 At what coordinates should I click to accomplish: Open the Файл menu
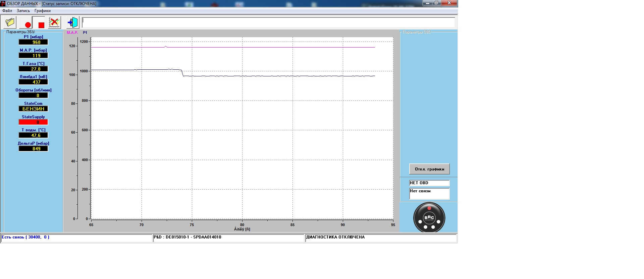tap(7, 11)
